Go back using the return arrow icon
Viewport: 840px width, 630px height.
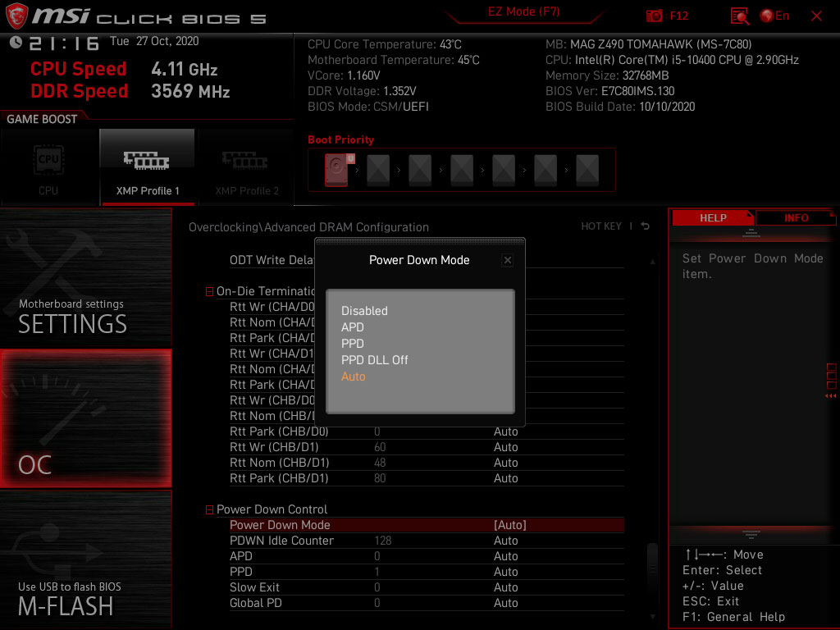pos(646,226)
